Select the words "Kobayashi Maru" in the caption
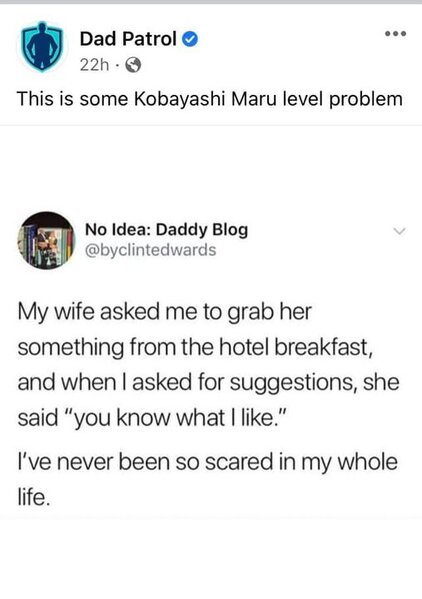 [x=205, y=99]
